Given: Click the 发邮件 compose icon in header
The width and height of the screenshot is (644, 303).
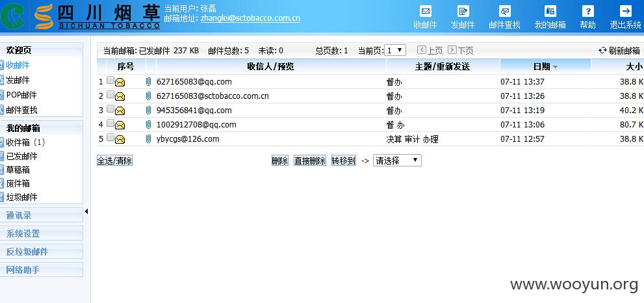Looking at the screenshot, I should 463,11.
